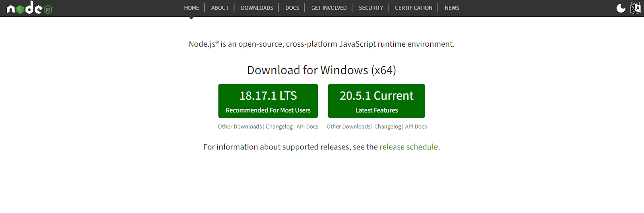Click the Node.js open-source description text

tap(322, 44)
